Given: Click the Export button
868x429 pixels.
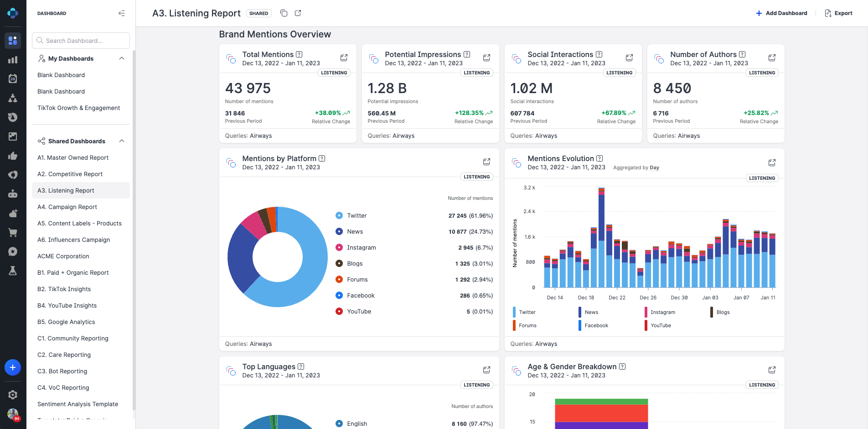Looking at the screenshot, I should pyautogui.click(x=839, y=13).
